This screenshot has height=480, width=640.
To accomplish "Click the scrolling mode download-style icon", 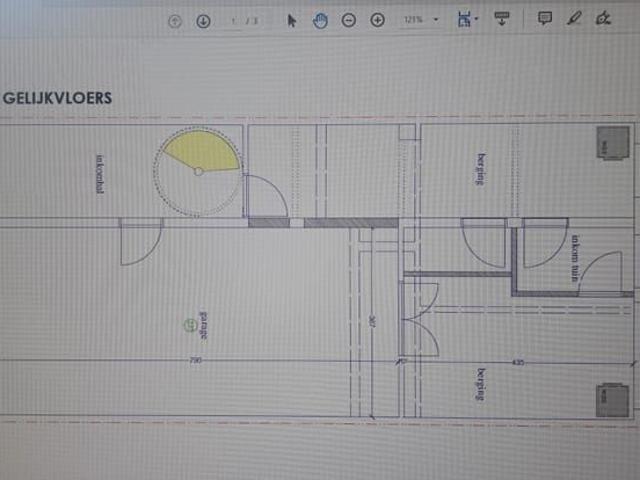I will (502, 18).
